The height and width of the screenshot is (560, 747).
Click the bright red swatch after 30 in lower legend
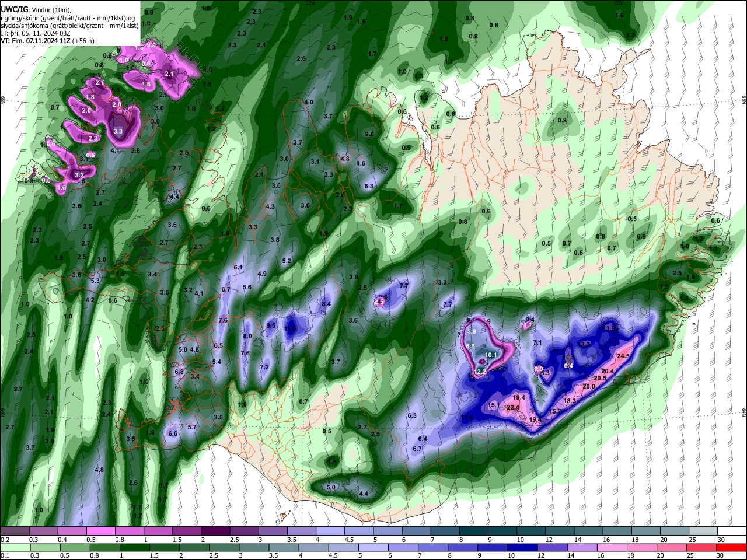731,547
